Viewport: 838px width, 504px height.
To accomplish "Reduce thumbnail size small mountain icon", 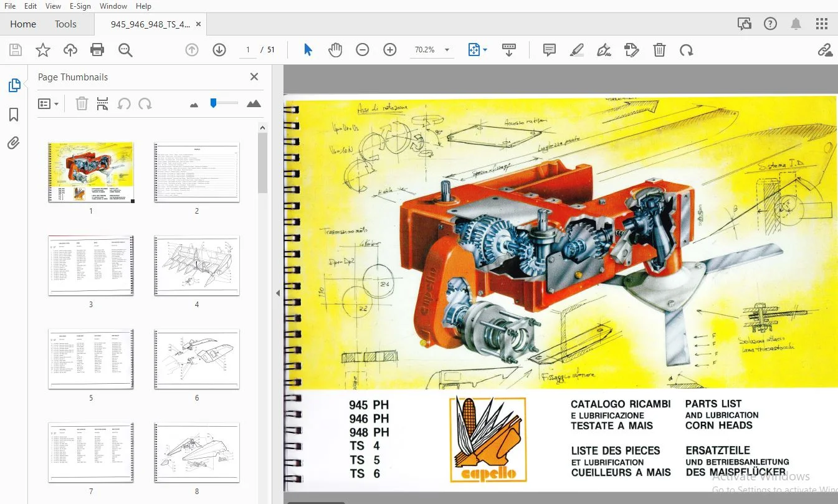I will pyautogui.click(x=194, y=105).
